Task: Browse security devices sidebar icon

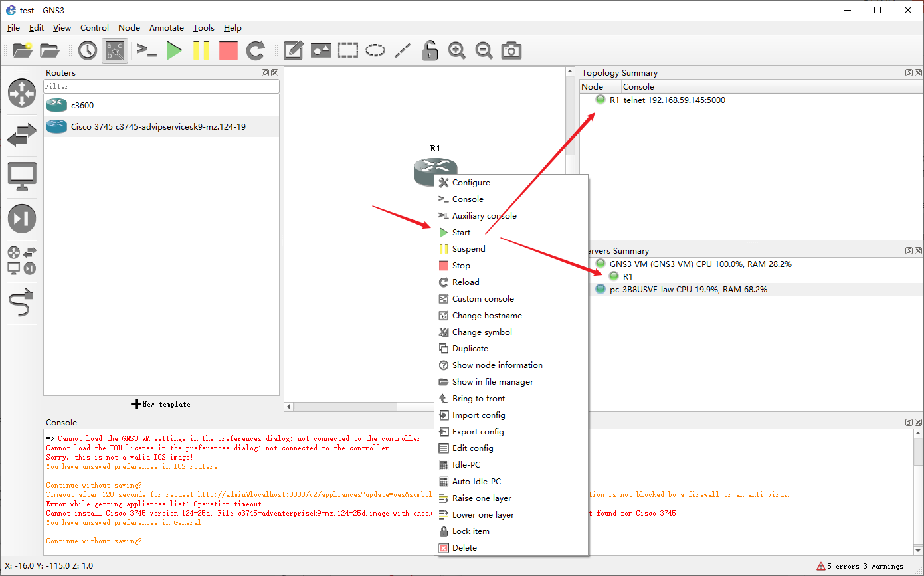Action: point(22,219)
